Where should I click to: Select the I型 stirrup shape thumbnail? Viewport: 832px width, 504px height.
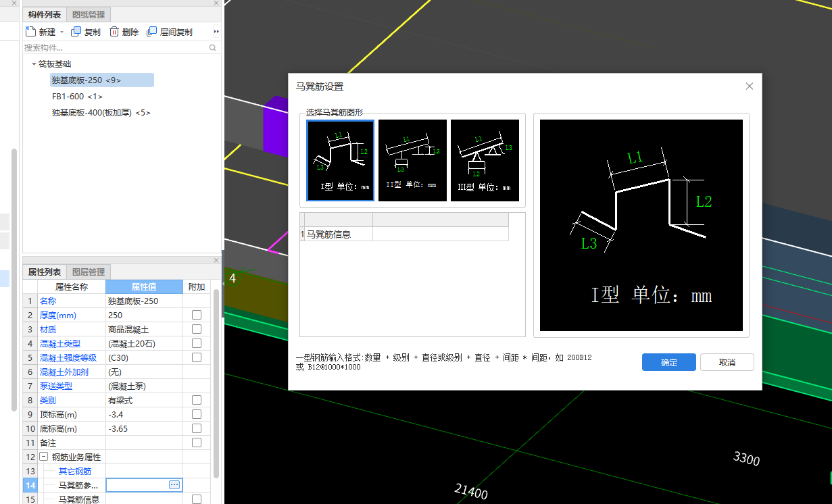click(x=341, y=160)
